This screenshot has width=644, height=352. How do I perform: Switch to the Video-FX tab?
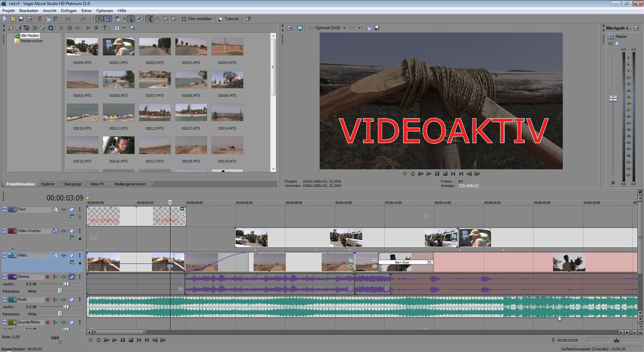[97, 184]
